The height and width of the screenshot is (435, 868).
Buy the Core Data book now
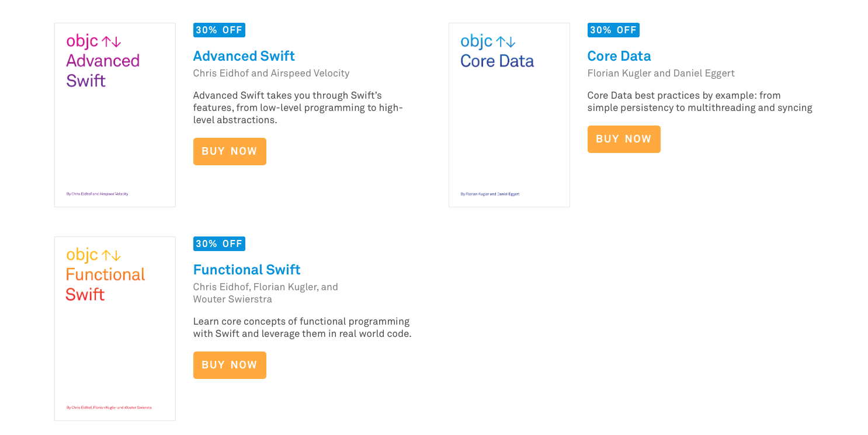point(624,139)
